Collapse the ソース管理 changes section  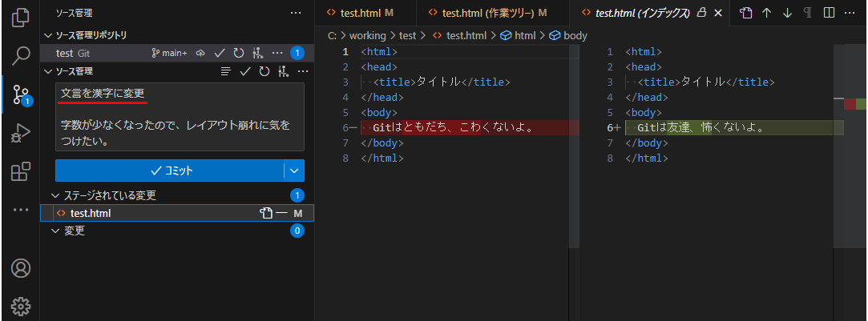pyautogui.click(x=48, y=71)
